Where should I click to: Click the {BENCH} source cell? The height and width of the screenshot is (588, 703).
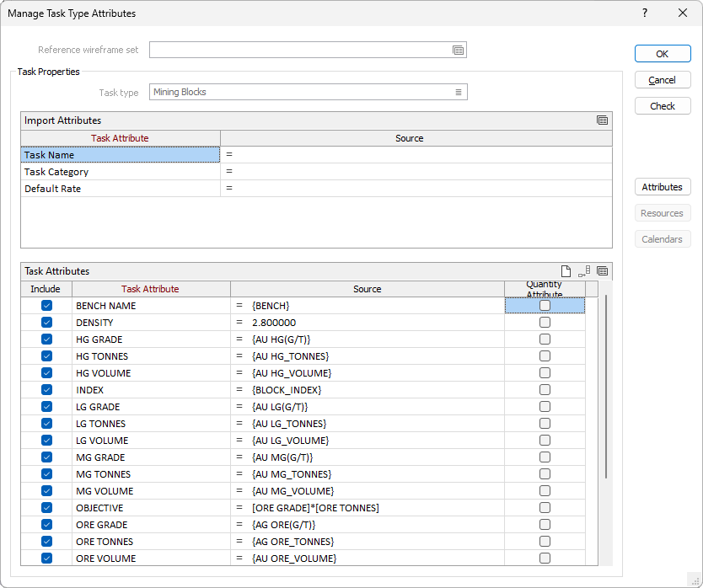(368, 306)
